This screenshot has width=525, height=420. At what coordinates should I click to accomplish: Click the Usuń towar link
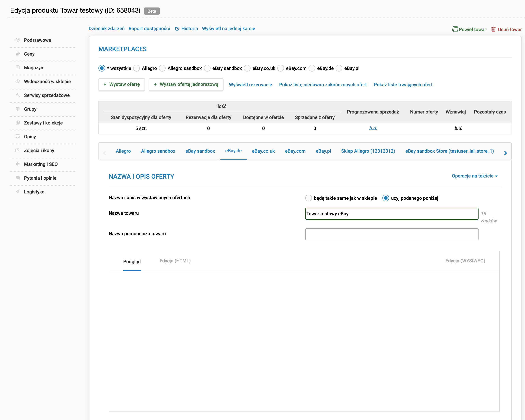(506, 29)
